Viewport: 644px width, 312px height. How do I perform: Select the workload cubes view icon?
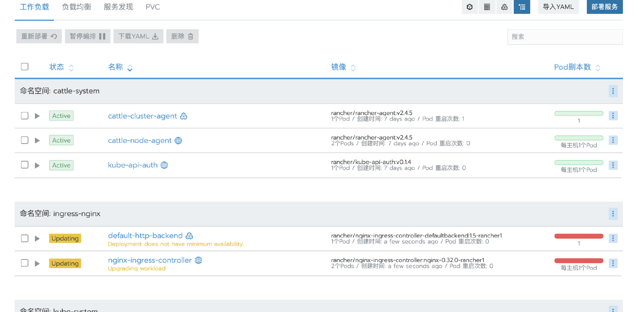coord(504,7)
